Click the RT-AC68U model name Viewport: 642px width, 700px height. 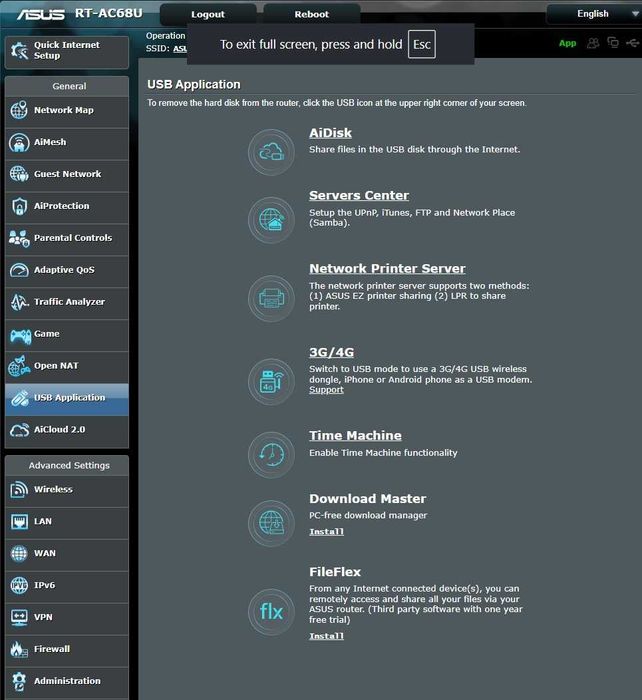coord(108,13)
